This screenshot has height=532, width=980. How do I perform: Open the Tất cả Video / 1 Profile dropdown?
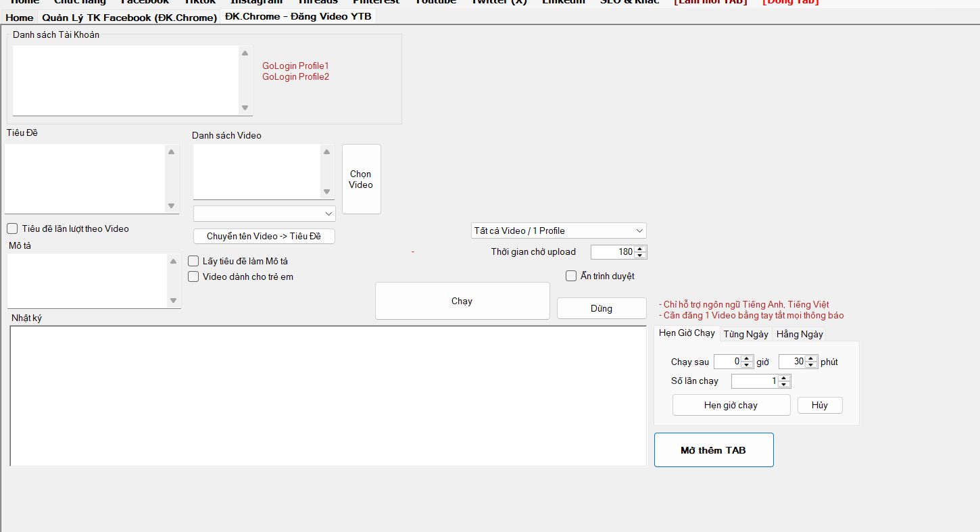(x=559, y=231)
